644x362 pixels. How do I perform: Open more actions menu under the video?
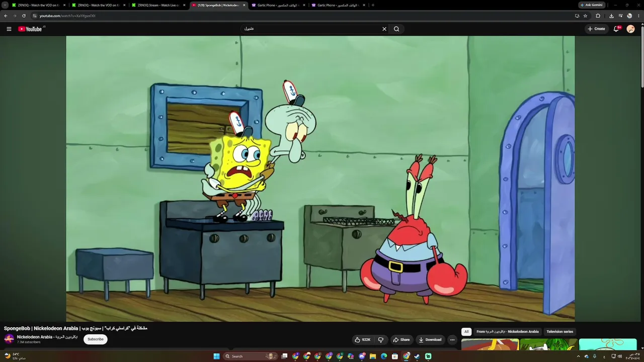pyautogui.click(x=452, y=340)
